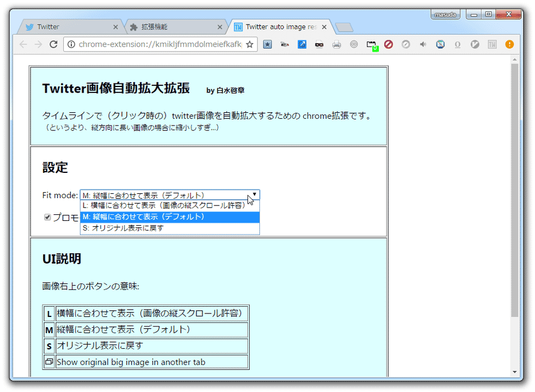Go forward to the next page
This screenshot has height=392, width=535.
click(38, 44)
